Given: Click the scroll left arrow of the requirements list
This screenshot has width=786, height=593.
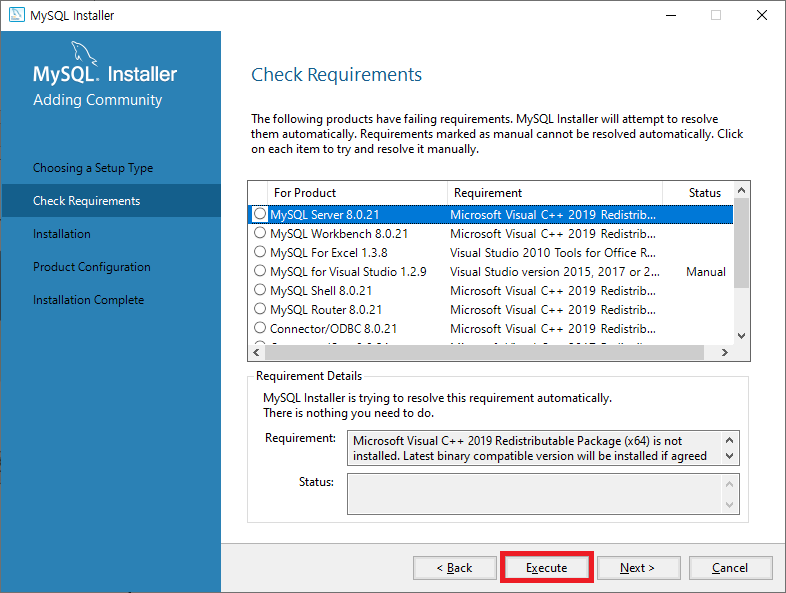Looking at the screenshot, I should pos(257,352).
